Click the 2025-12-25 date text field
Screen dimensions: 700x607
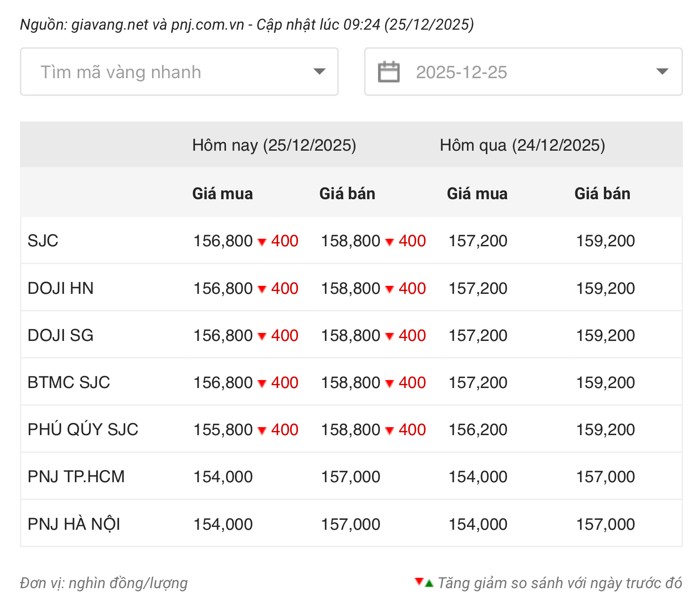[x=461, y=72]
